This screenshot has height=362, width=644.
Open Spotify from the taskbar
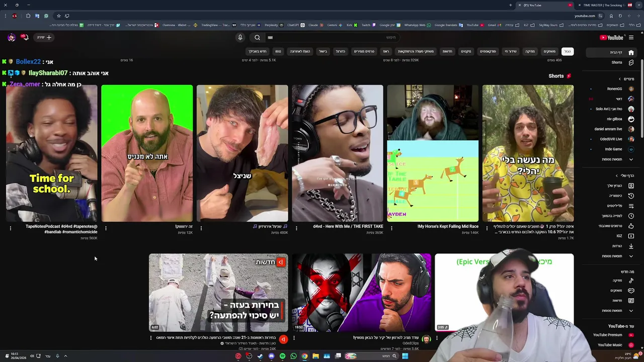[282, 356]
